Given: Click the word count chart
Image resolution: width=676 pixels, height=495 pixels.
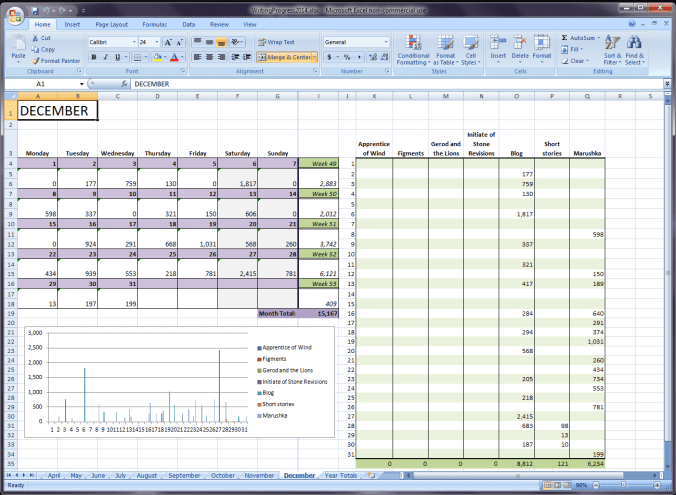Looking at the screenshot, I should (179, 382).
